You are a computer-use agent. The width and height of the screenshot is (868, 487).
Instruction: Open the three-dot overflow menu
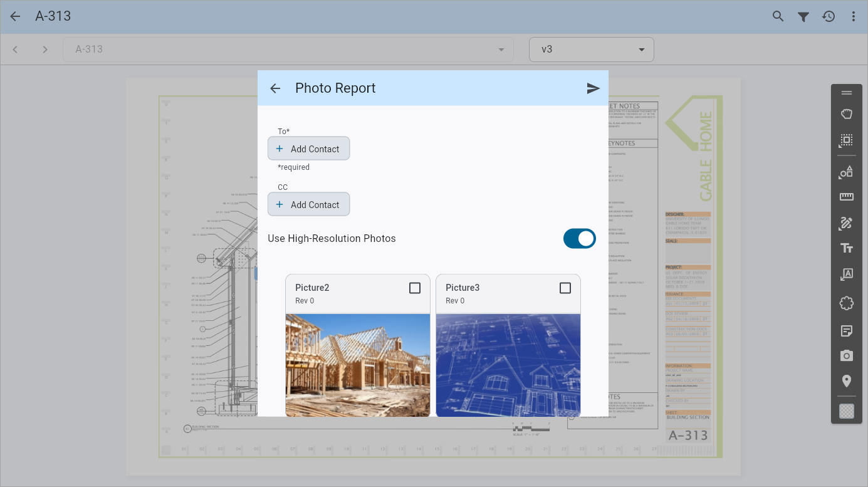point(853,16)
